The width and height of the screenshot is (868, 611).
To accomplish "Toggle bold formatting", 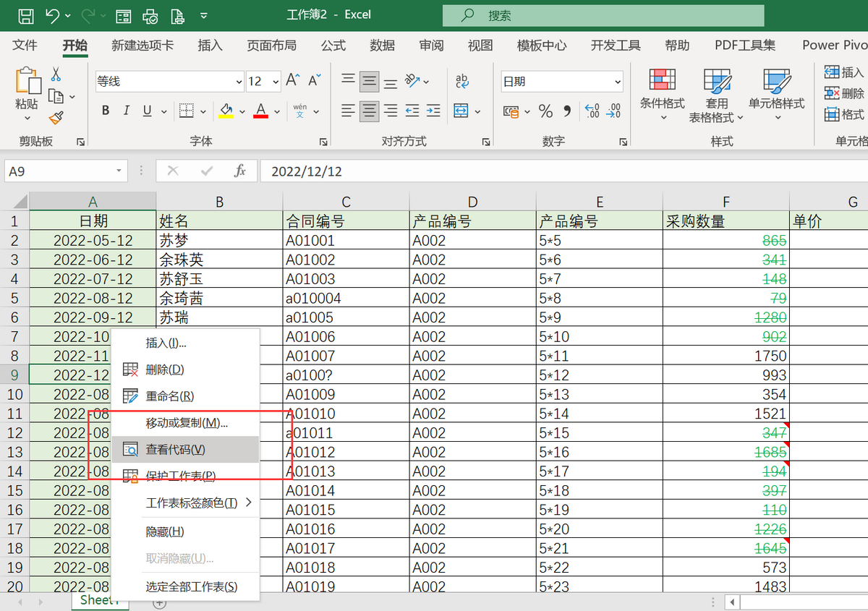I will point(106,111).
